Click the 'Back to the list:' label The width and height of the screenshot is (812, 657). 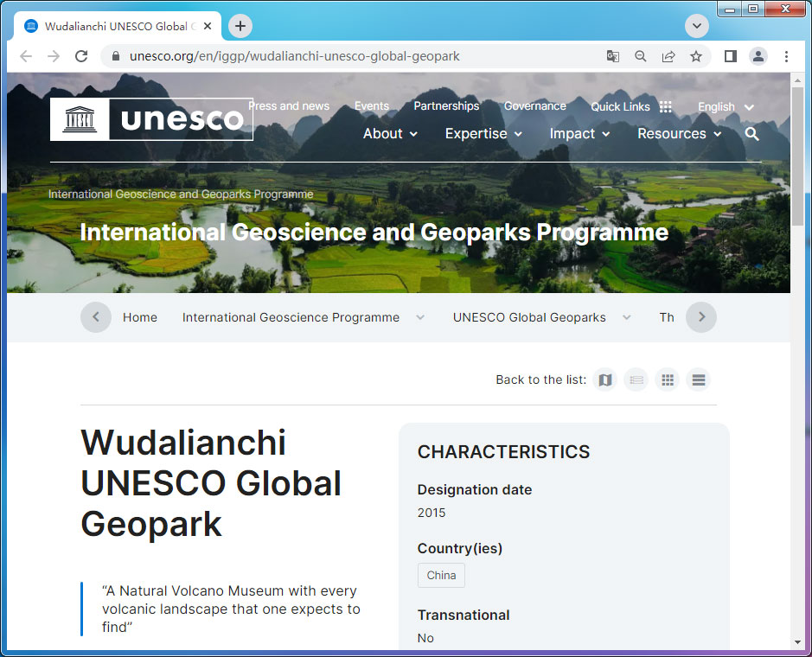(540, 380)
